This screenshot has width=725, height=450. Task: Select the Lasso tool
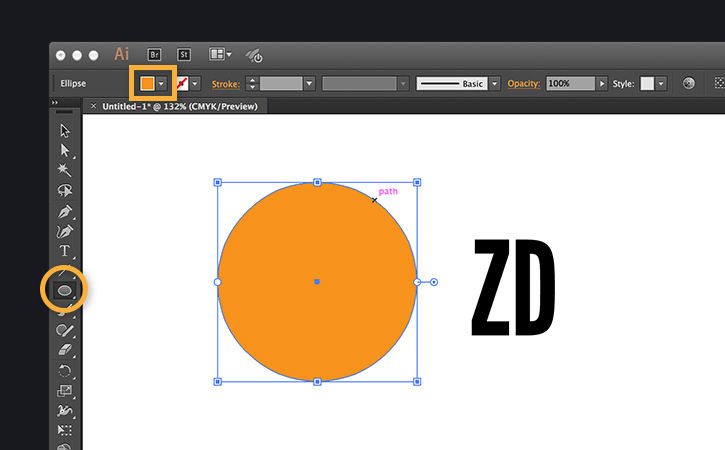tap(65, 190)
